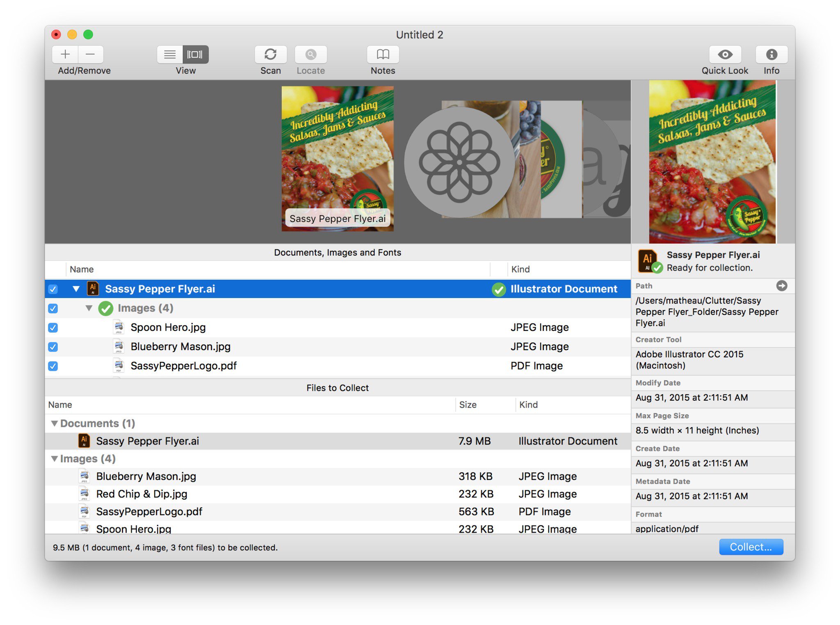This screenshot has width=840, height=625.
Task: Click the Remove minus button in toolbar
Action: point(91,54)
